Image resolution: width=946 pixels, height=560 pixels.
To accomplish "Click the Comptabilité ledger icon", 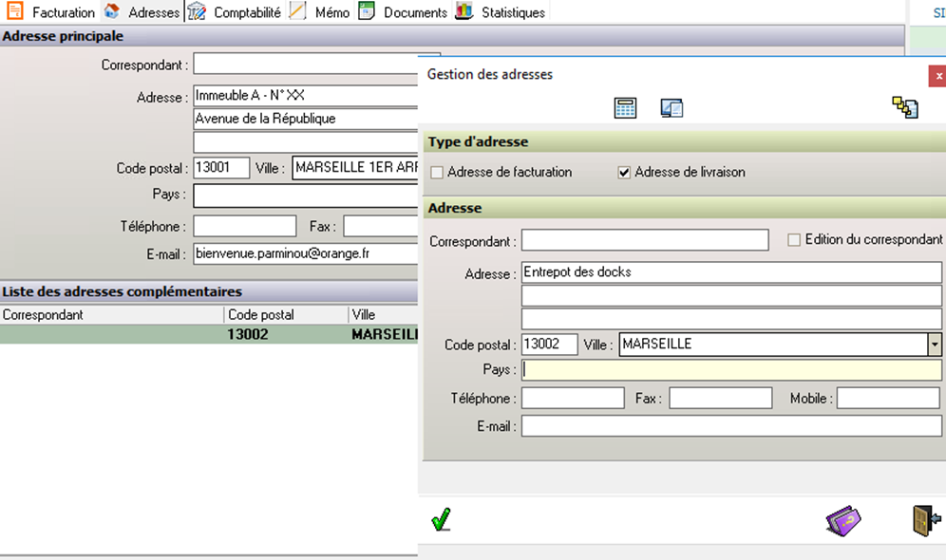I will pyautogui.click(x=197, y=10).
